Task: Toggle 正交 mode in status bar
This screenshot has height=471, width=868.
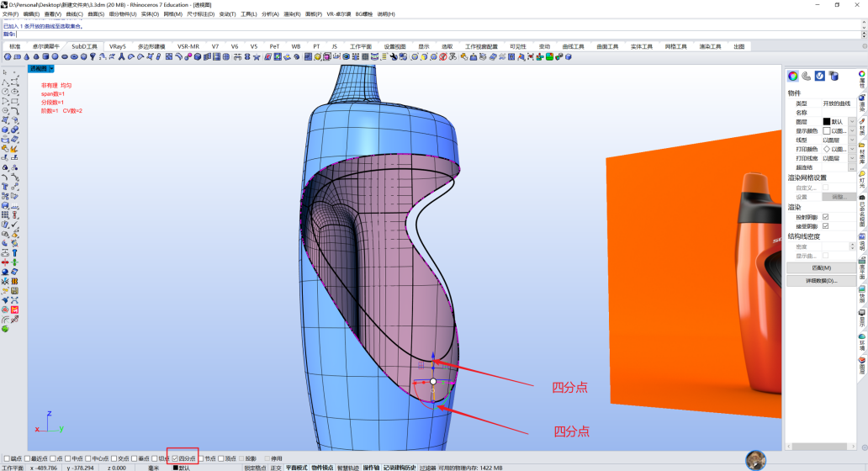Action: click(x=276, y=468)
